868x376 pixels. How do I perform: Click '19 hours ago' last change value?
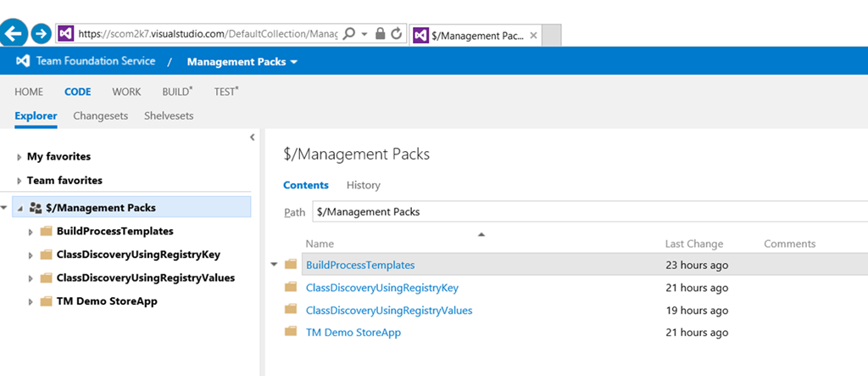point(697,311)
